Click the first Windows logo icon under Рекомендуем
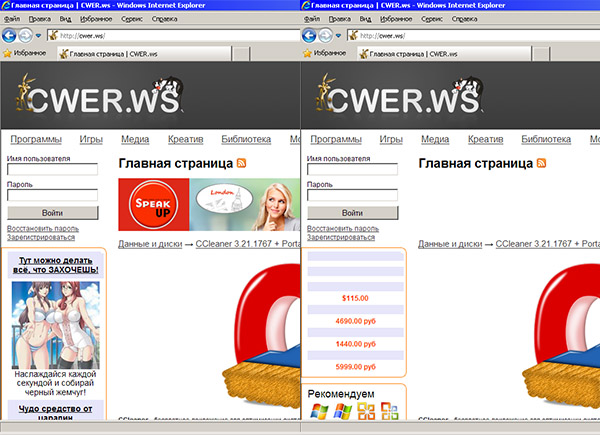This screenshot has width=600, height=435. tap(319, 411)
